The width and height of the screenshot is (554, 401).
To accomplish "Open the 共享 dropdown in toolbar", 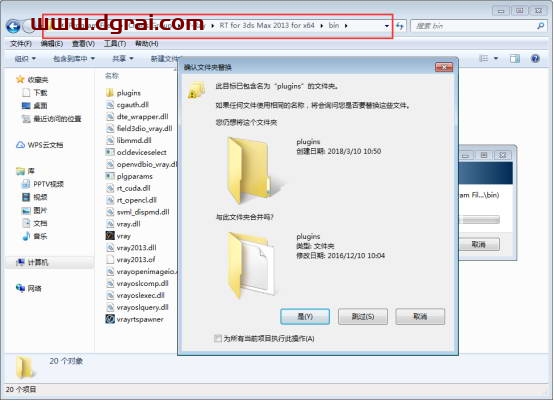I will point(123,59).
